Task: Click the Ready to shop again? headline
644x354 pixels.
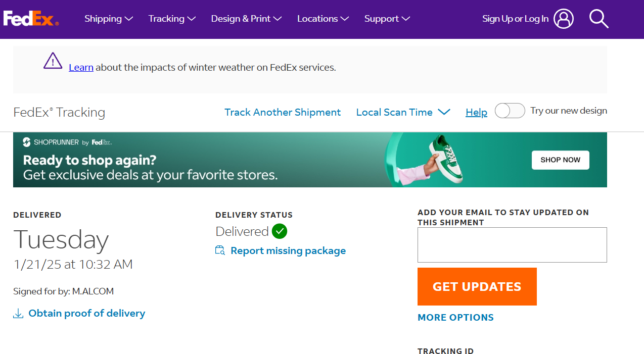Action: coord(89,160)
